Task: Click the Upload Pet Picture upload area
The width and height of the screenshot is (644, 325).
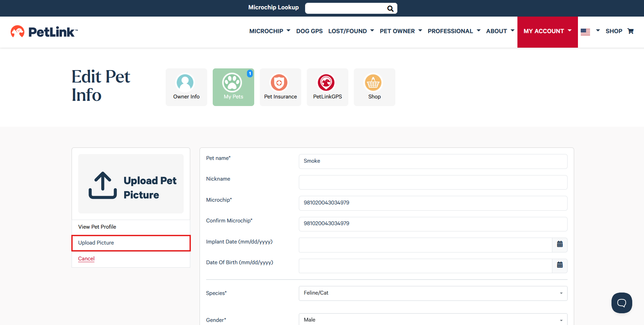Action: point(131,184)
